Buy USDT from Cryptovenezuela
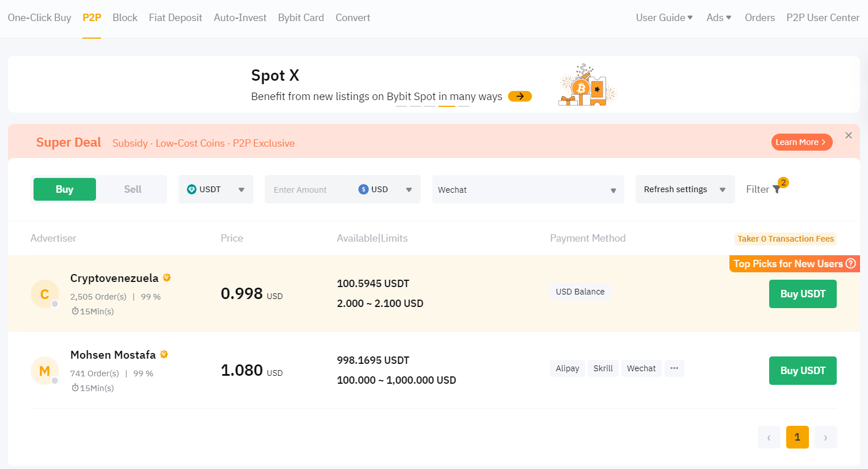 pyautogui.click(x=803, y=294)
